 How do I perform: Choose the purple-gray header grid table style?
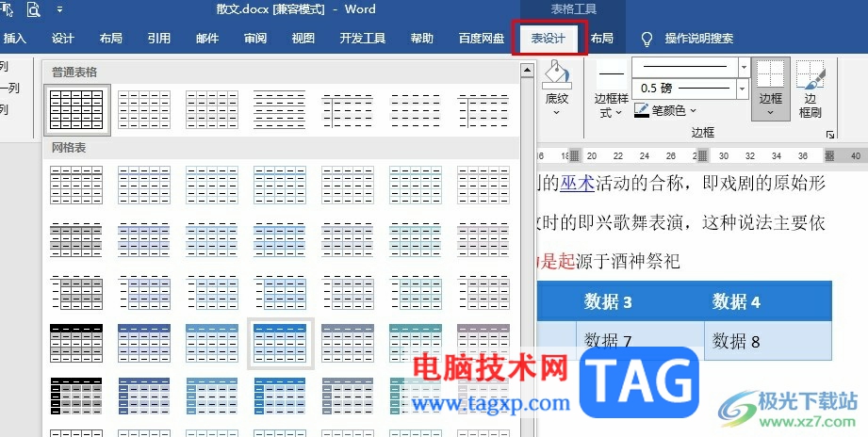coord(483,343)
